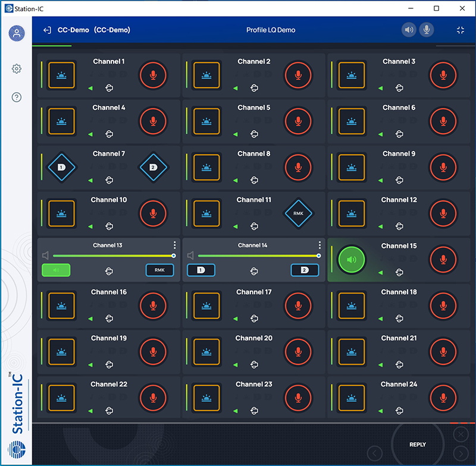
Task: Click the Channel 14 headset icon
Action: 254,271
